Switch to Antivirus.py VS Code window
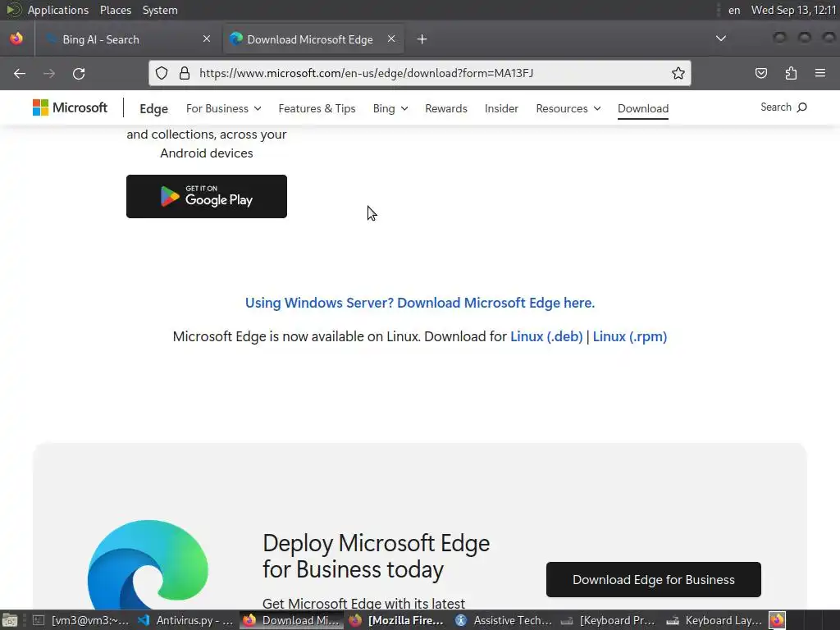This screenshot has height=630, width=840. [185, 620]
